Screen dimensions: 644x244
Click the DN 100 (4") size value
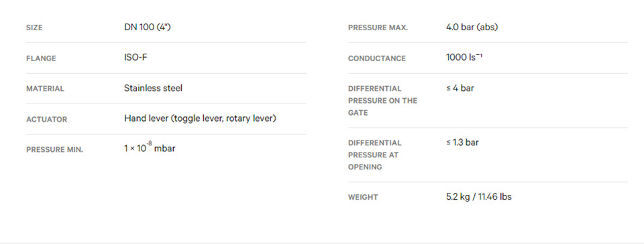[147, 28]
